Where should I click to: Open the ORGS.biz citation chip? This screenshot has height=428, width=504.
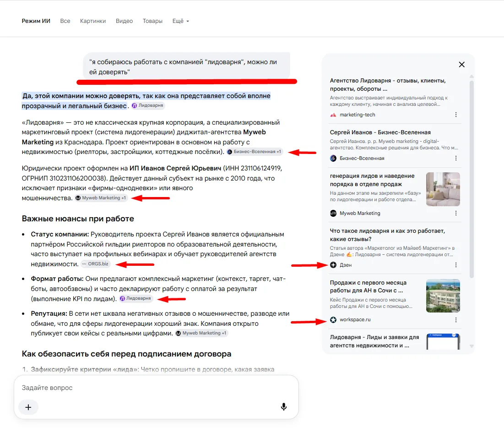(96, 264)
